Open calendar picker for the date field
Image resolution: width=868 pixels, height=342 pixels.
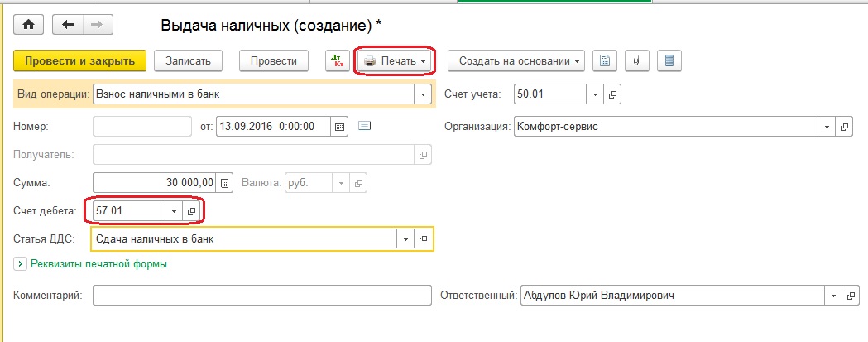(x=339, y=127)
